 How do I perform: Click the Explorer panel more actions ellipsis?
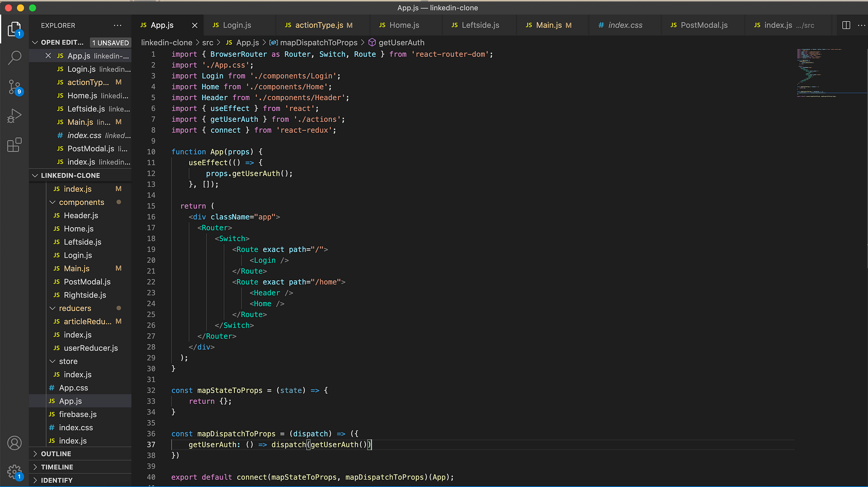pos(118,25)
